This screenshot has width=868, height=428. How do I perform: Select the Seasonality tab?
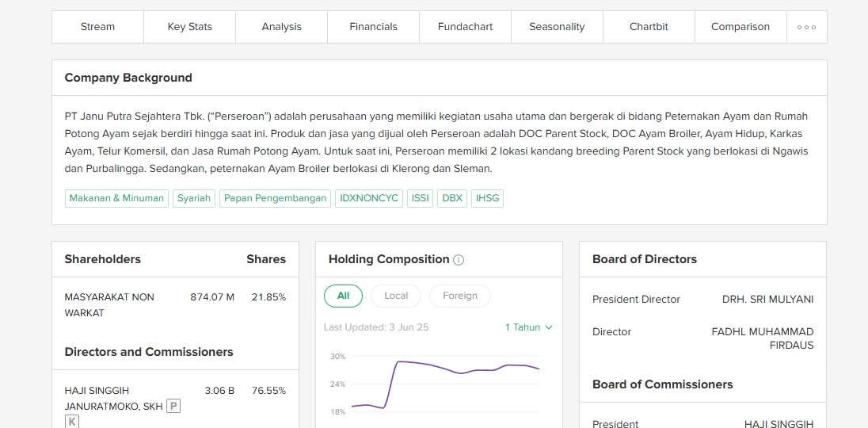pyautogui.click(x=557, y=27)
